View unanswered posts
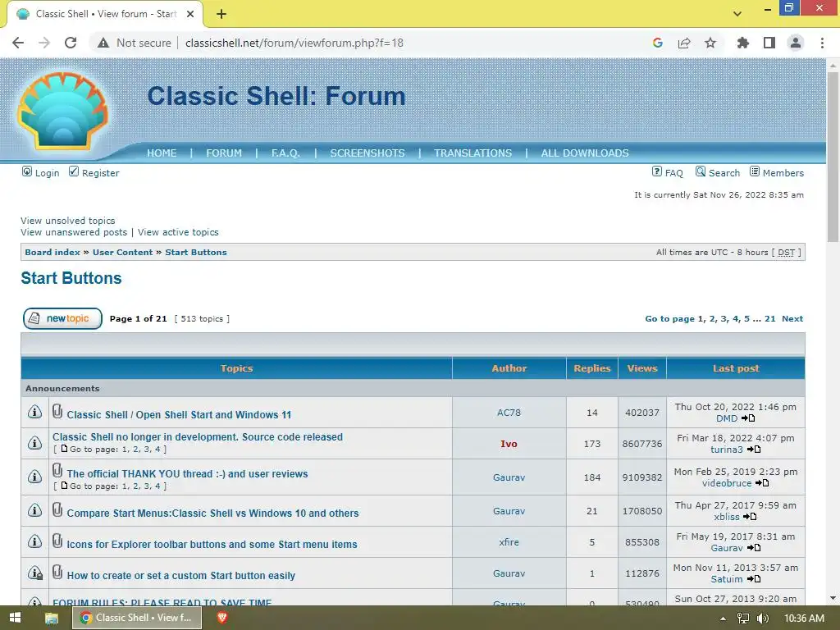This screenshot has height=630, width=840. pos(74,232)
